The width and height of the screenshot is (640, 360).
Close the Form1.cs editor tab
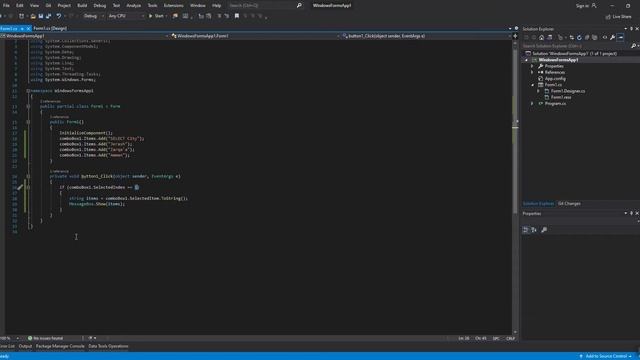tap(28, 29)
